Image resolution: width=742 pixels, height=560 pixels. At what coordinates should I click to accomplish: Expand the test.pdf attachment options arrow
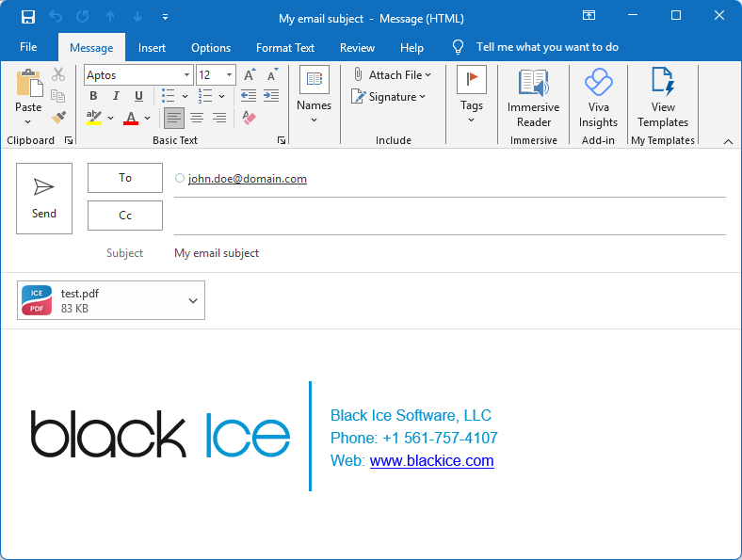pyautogui.click(x=193, y=301)
